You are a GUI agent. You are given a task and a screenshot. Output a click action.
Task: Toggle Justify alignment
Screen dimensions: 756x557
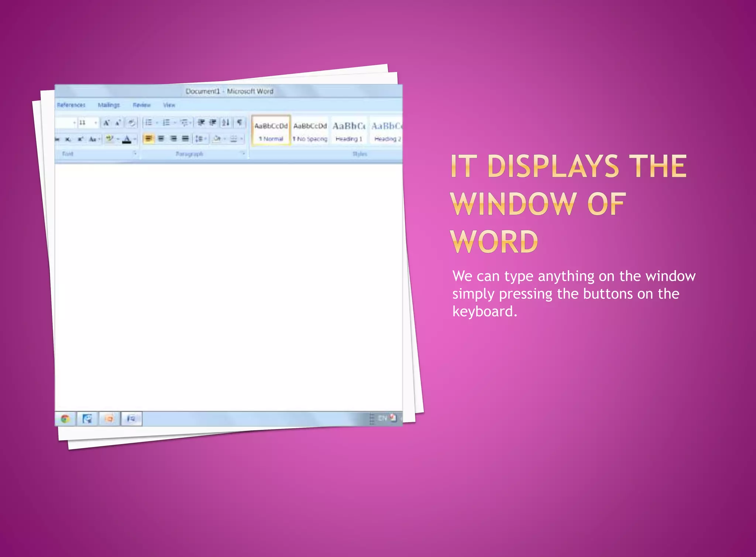(x=185, y=139)
